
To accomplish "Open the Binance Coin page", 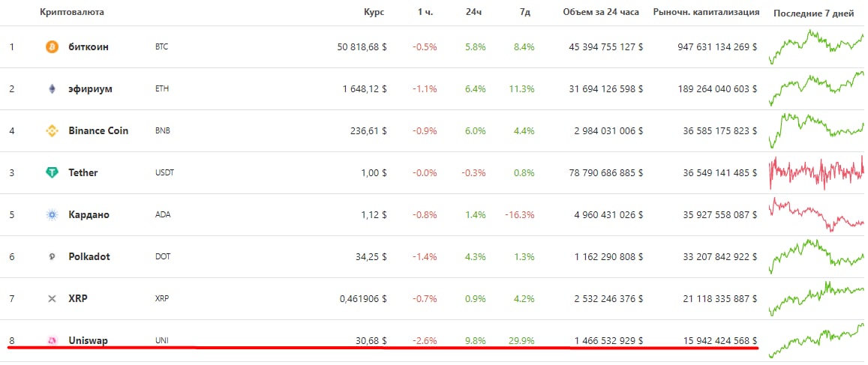I will click(x=98, y=131).
